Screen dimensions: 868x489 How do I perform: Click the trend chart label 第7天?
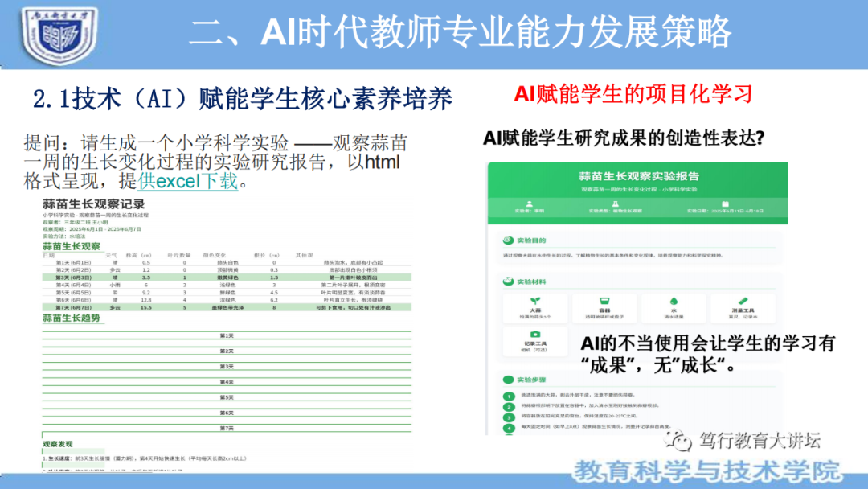(227, 428)
